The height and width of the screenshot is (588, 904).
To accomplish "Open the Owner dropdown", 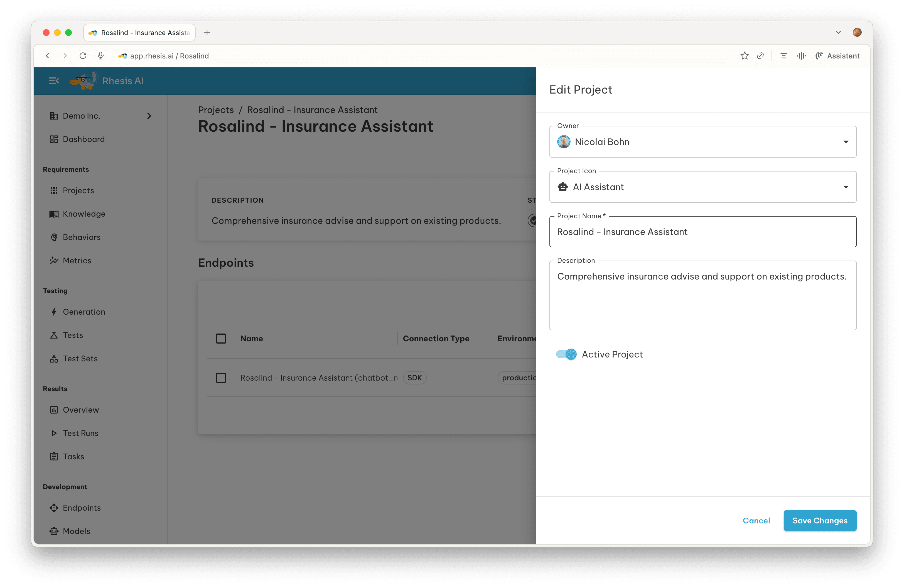I will [702, 142].
